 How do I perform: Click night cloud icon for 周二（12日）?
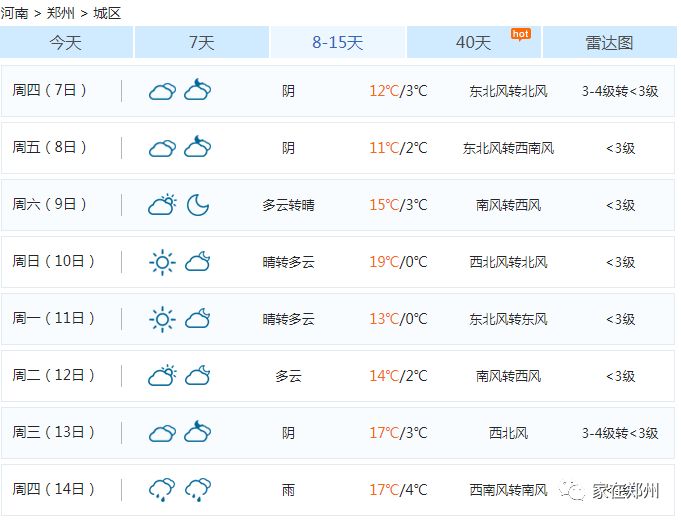point(198,375)
